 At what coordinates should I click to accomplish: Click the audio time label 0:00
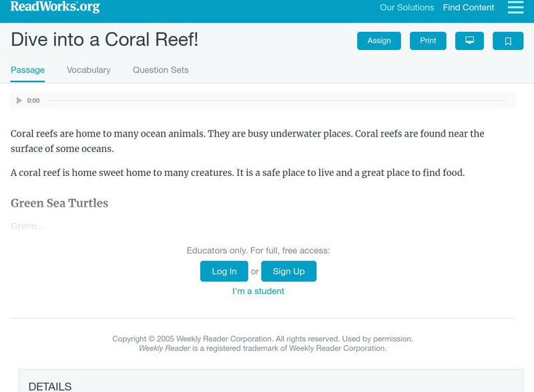[33, 101]
